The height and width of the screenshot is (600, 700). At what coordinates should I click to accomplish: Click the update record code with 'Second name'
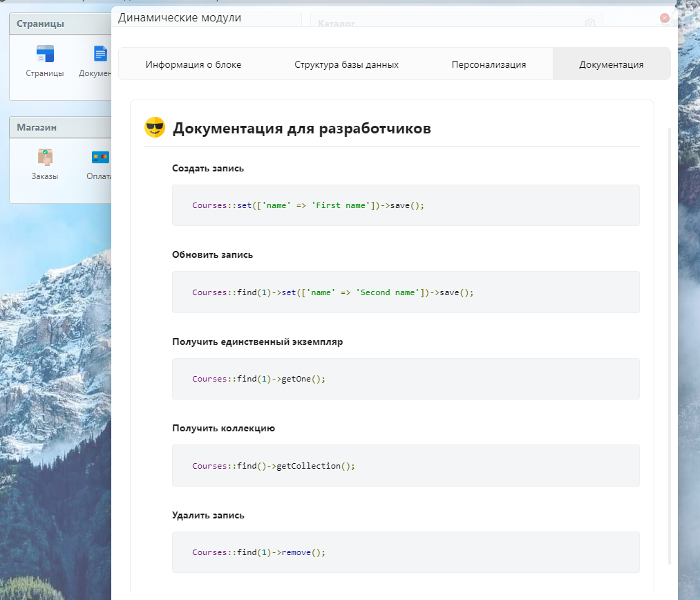click(406, 292)
